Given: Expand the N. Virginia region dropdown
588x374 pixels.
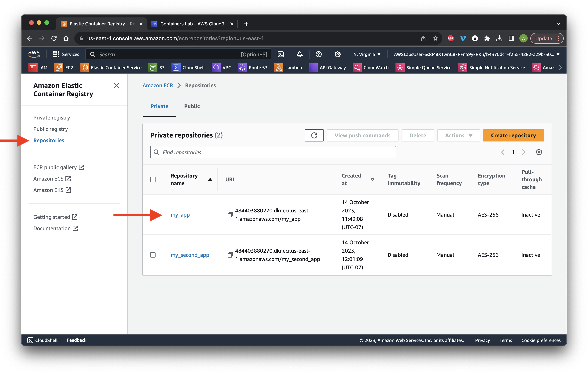Looking at the screenshot, I should point(367,54).
